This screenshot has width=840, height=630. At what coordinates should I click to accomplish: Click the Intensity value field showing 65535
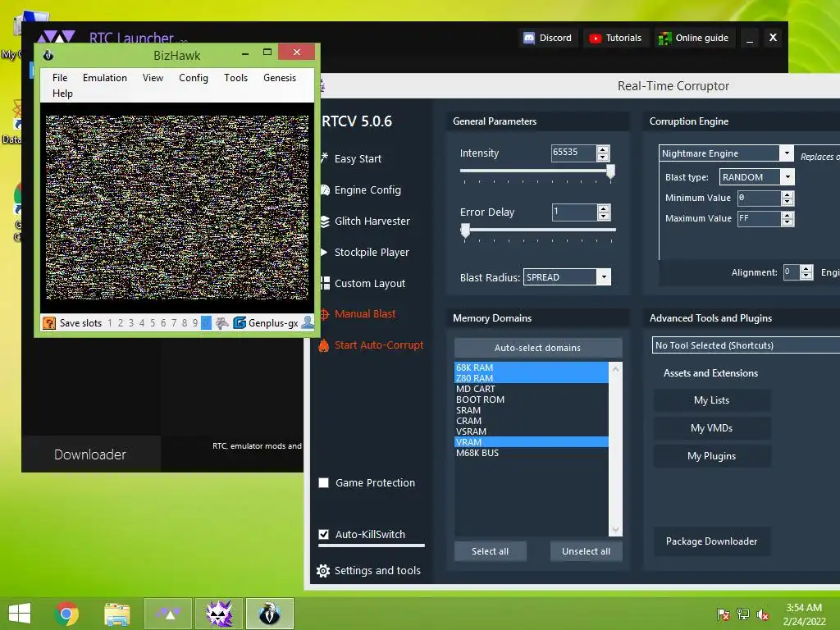(573, 153)
